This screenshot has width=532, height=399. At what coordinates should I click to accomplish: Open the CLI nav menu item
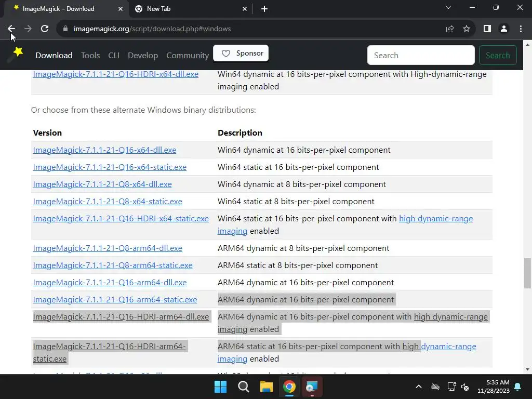click(x=114, y=55)
